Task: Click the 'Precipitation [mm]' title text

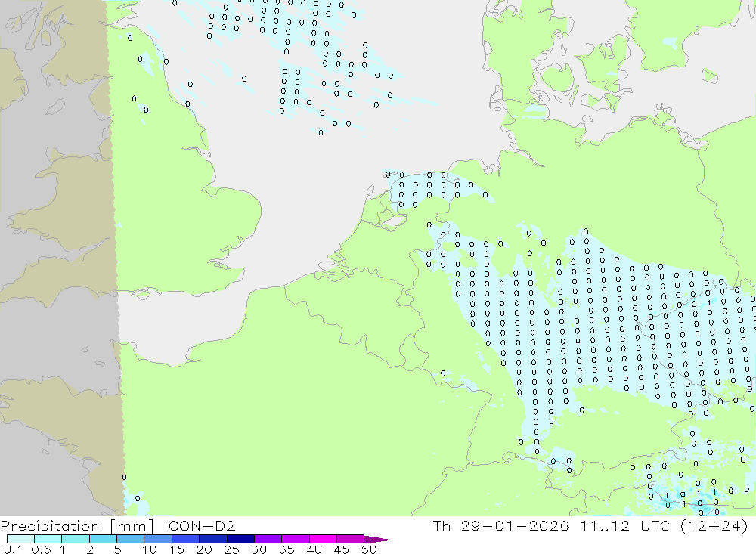Action: (77, 526)
